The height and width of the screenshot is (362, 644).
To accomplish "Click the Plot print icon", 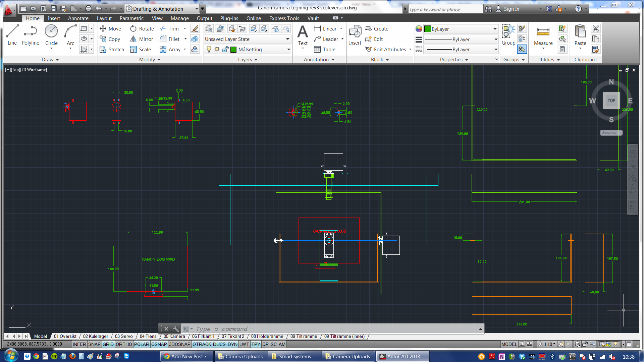I will coord(89,9).
